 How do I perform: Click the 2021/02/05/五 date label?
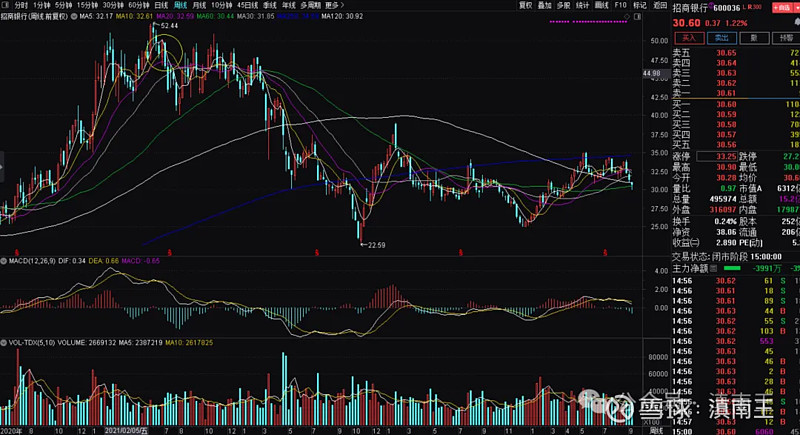(x=126, y=430)
